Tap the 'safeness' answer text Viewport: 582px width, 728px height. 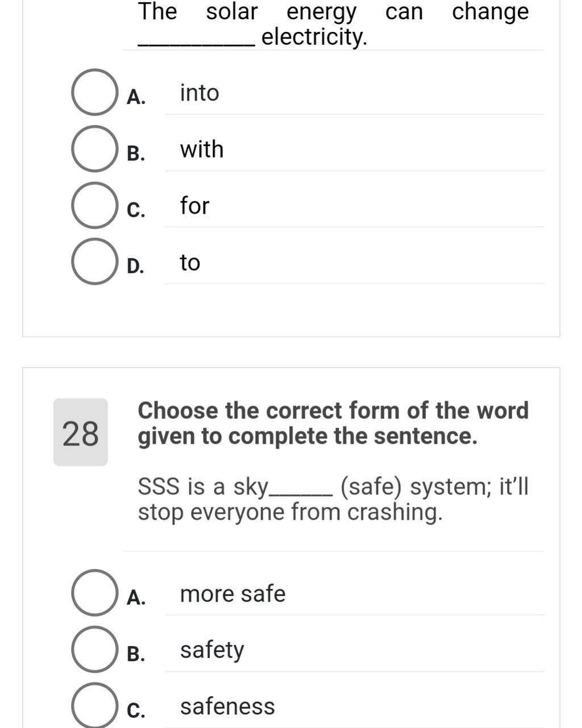[227, 706]
